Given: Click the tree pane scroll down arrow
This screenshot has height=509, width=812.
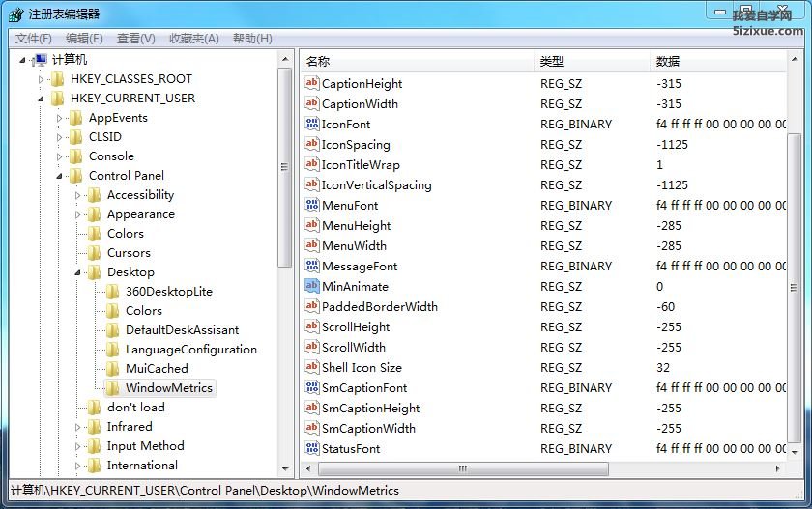Looking at the screenshot, I should (x=285, y=468).
